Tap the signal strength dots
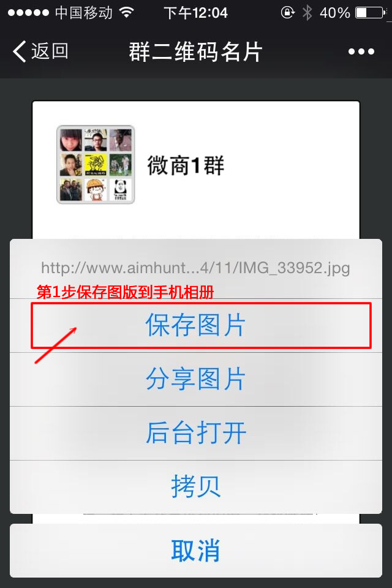Image resolution: width=392 pixels, height=588 pixels. click(x=28, y=13)
